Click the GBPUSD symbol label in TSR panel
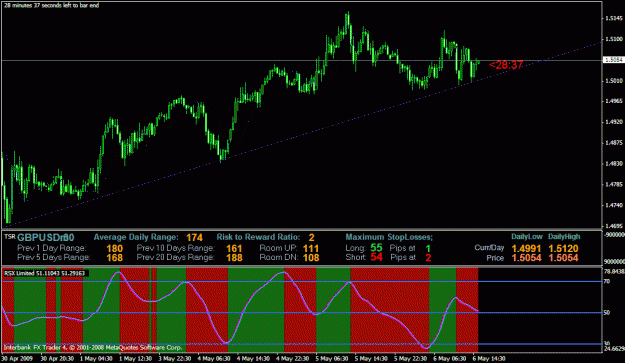 [x=45, y=238]
